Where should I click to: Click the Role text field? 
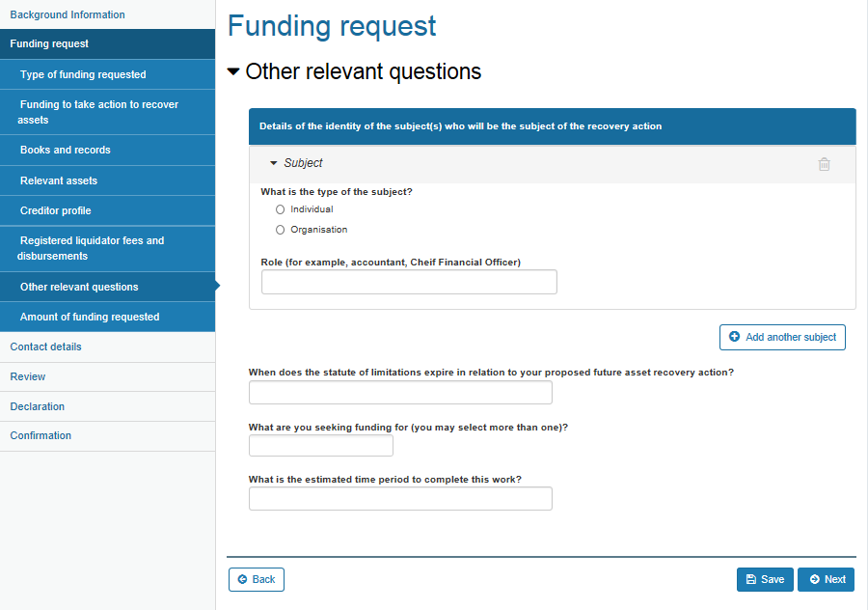409,282
